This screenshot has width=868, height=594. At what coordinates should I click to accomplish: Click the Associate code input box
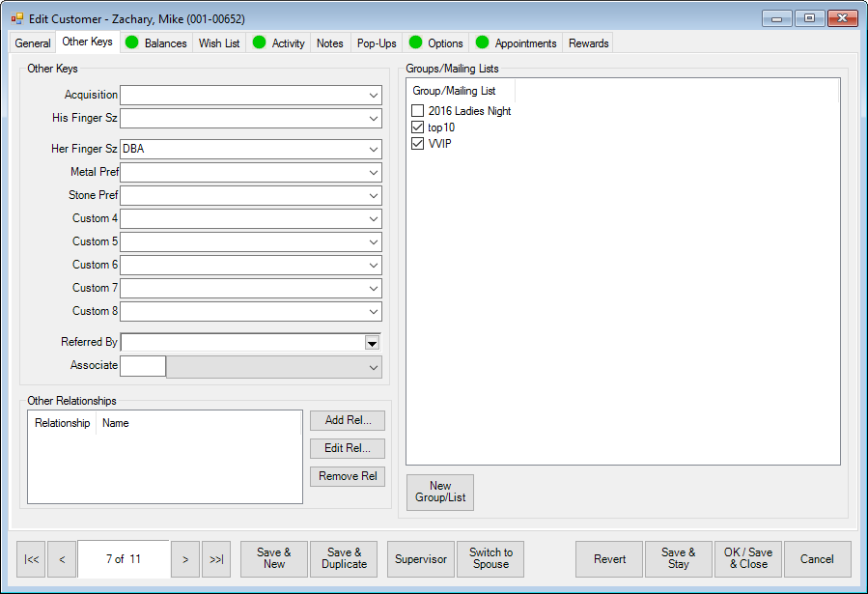143,367
